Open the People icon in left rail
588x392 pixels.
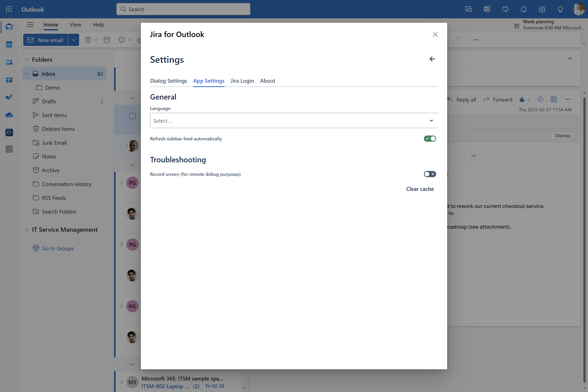pos(9,62)
